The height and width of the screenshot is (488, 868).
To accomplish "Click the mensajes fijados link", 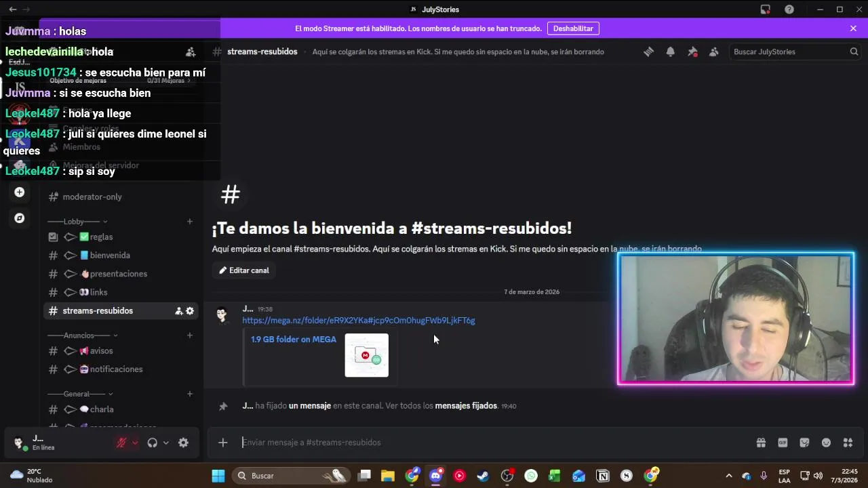I will [x=466, y=406].
